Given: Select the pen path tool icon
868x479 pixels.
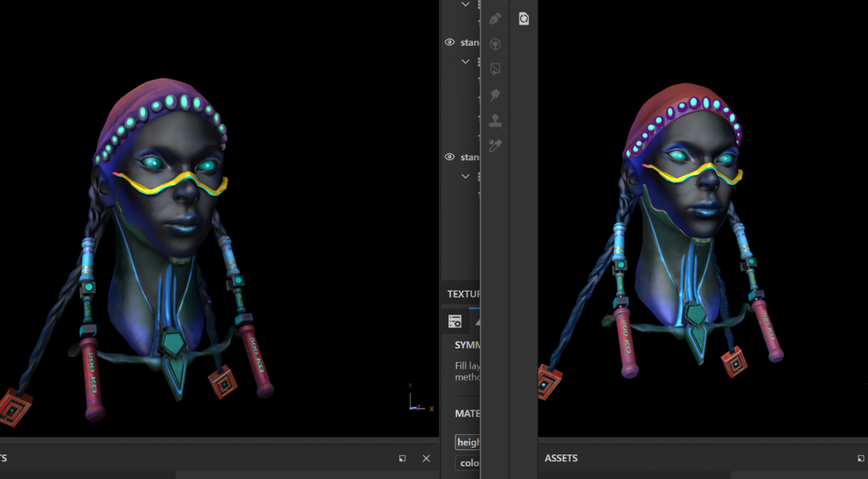Looking at the screenshot, I should click(x=495, y=19).
